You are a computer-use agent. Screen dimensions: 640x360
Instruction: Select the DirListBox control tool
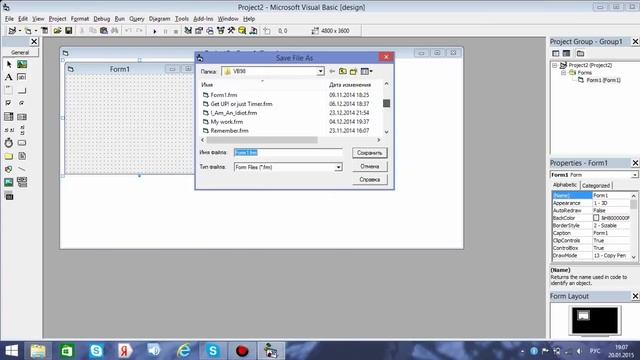pyautogui.click(x=9, y=156)
